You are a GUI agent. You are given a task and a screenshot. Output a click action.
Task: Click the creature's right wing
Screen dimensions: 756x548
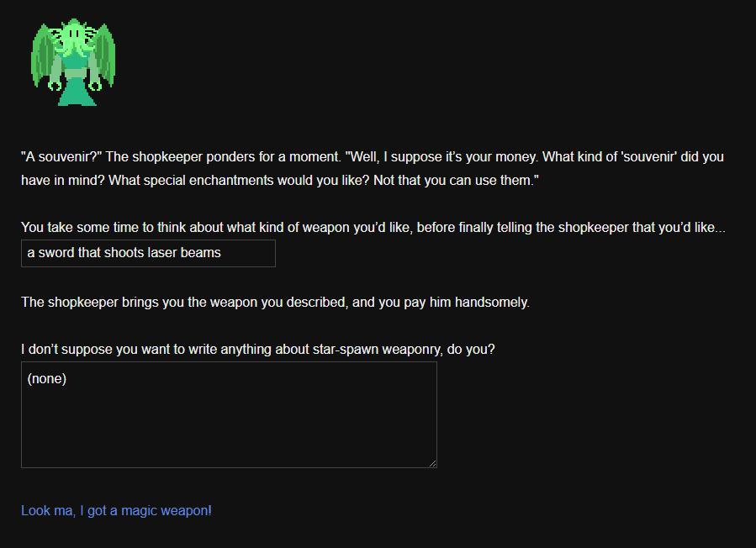106,57
